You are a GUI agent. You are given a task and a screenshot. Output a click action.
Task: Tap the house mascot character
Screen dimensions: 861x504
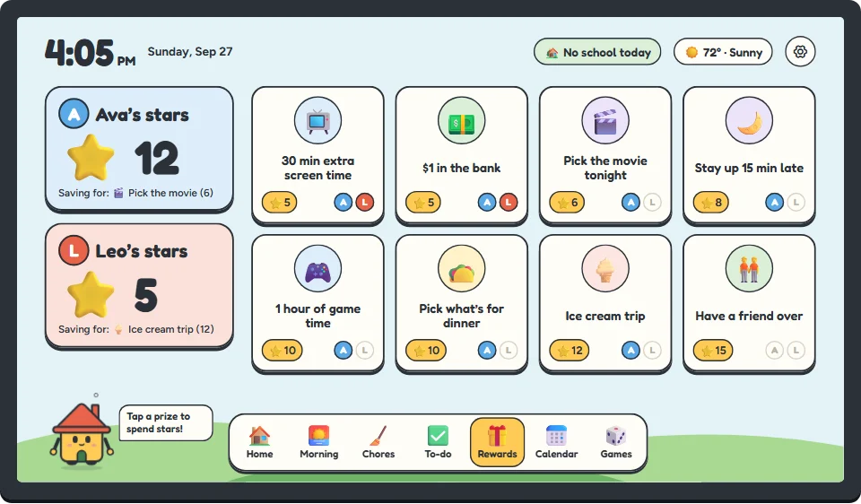click(82, 436)
